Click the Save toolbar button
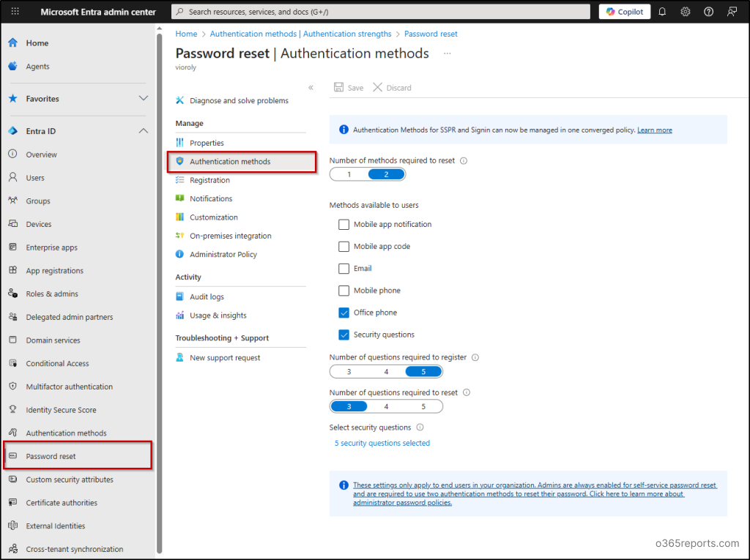The image size is (750, 560). tap(349, 88)
